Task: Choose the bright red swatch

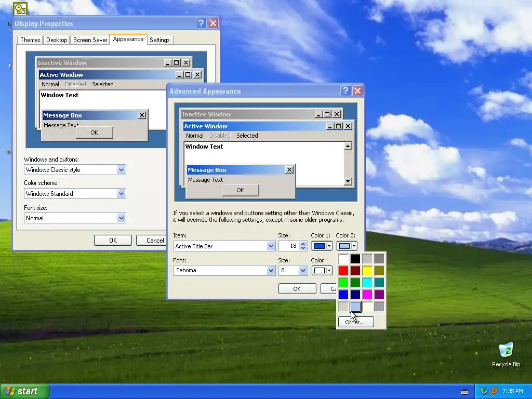Action: point(343,271)
